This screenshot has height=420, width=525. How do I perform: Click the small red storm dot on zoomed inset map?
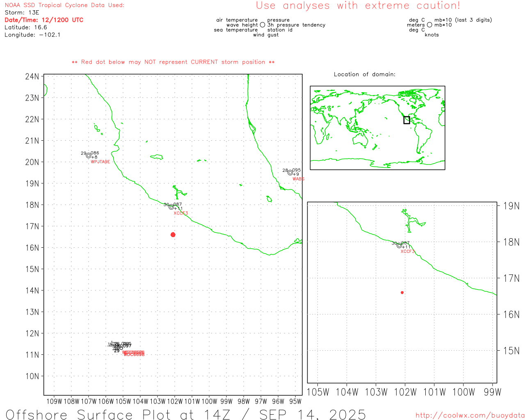[x=402, y=292]
